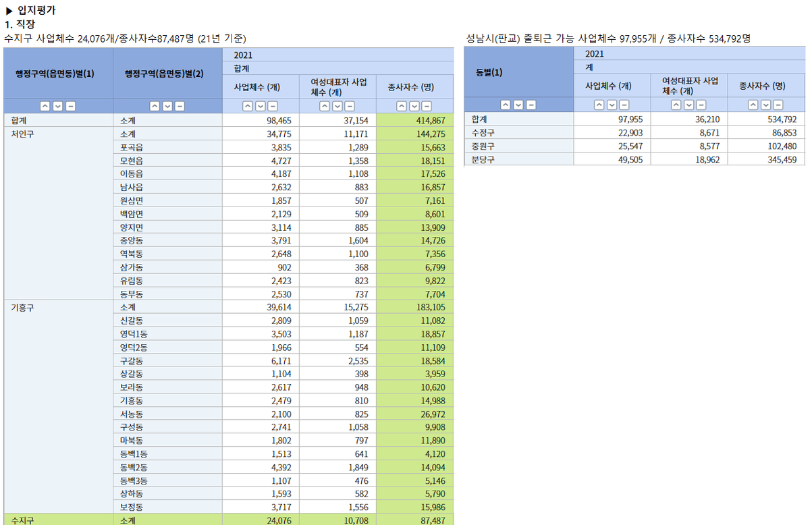Sort ascending 사업체수 in 행정구역 table
Viewport: 812px width, 525px height.
pos(247,106)
